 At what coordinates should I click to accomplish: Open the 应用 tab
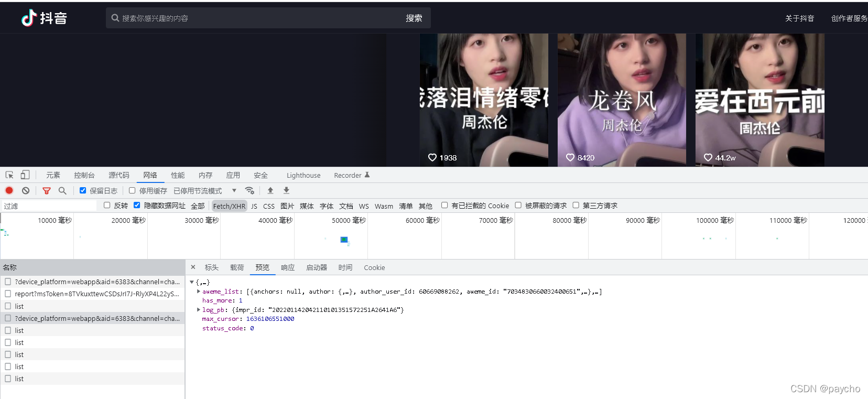point(233,175)
